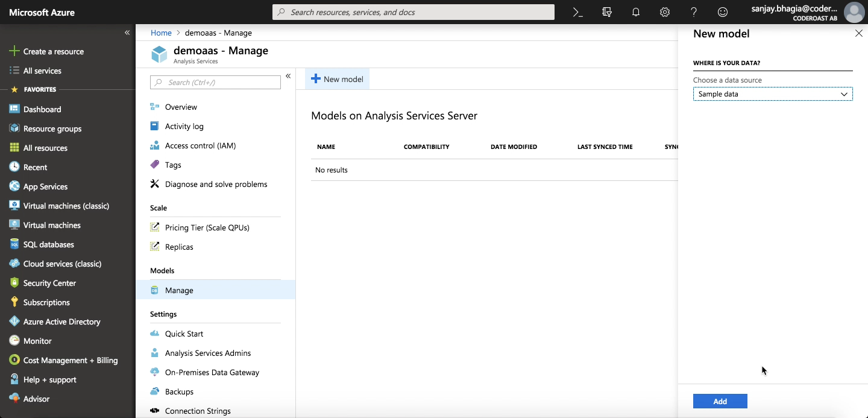Click the Subscriptions key icon

tap(14, 302)
